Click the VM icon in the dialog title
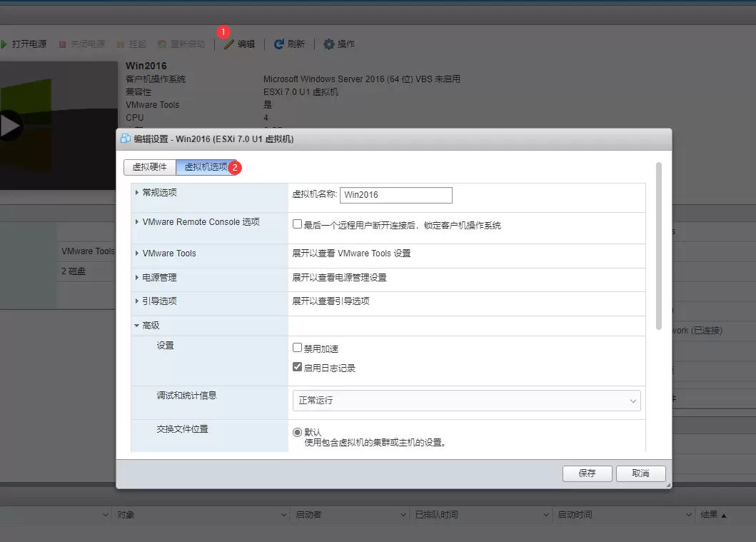 [126, 139]
